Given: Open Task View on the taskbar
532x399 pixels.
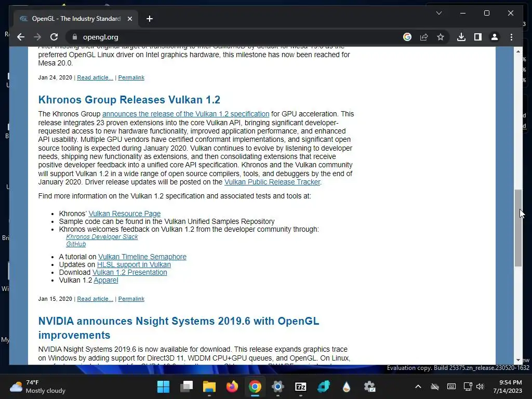Looking at the screenshot, I should pyautogui.click(x=187, y=387).
